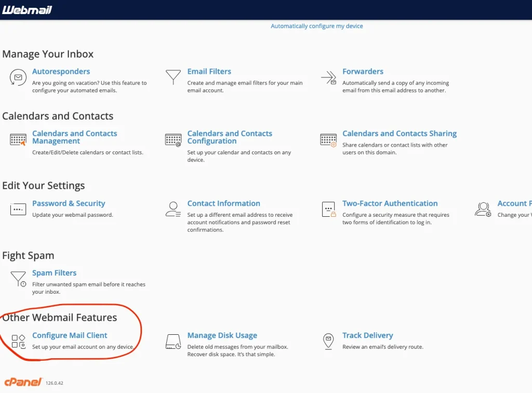Click the Autoresponders vacation description text
The height and width of the screenshot is (393, 532).
[x=89, y=86]
